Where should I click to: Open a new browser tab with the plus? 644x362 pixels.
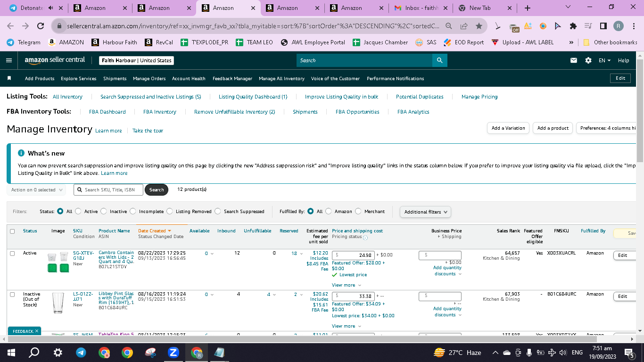(528, 8)
